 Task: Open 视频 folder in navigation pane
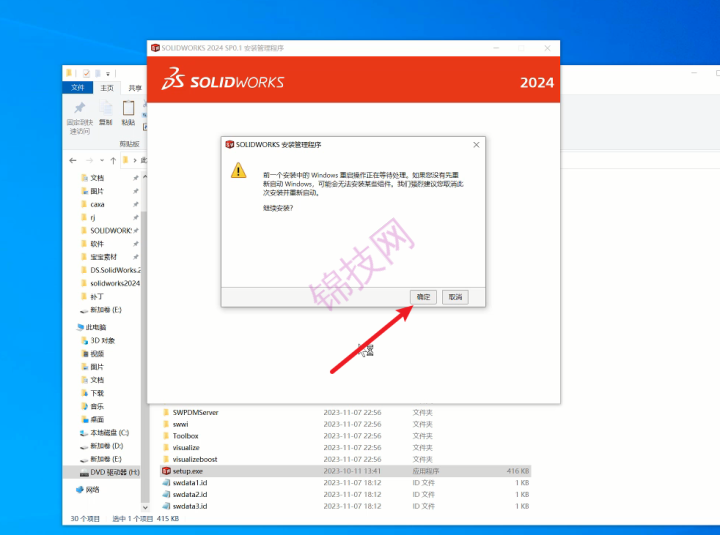(97, 354)
